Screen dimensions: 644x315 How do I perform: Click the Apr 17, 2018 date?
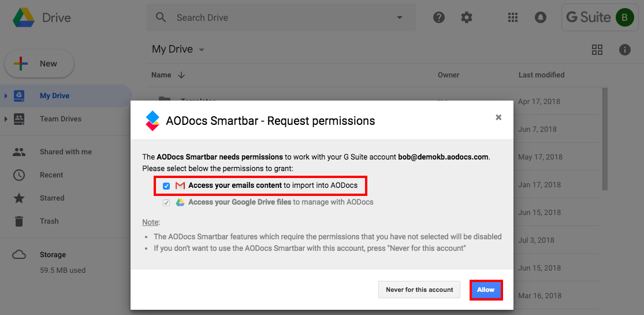click(x=539, y=102)
